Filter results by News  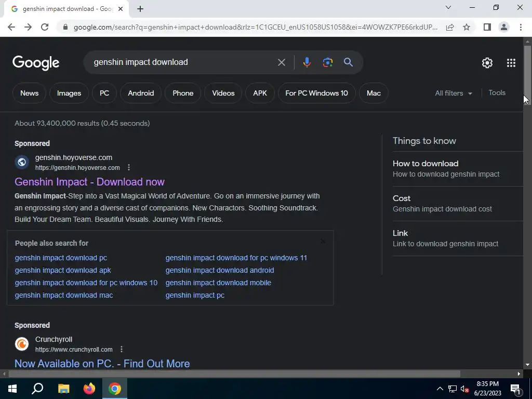click(x=29, y=94)
